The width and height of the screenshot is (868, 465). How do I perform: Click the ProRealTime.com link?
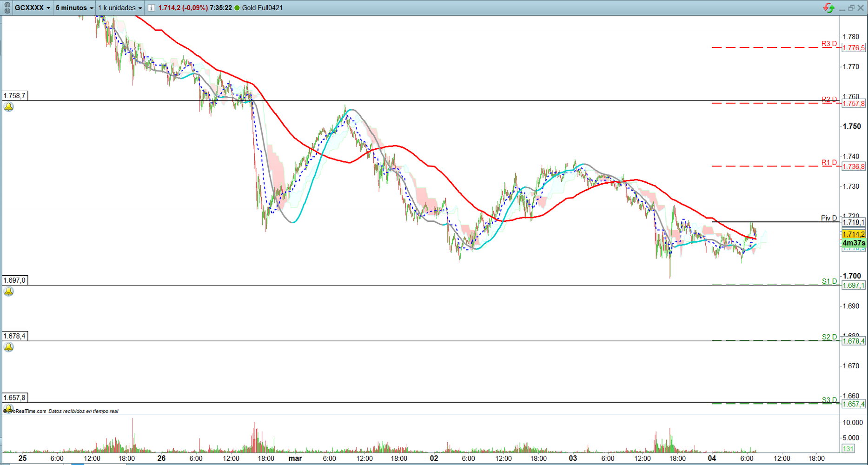point(27,411)
